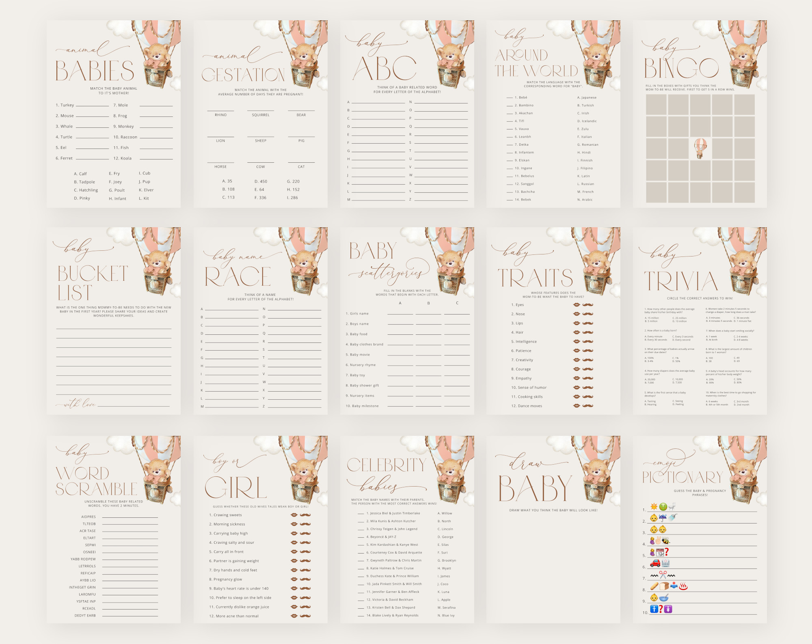Select lips icon for Morning sickness
This screenshot has height=644, width=812.
coord(294,524)
